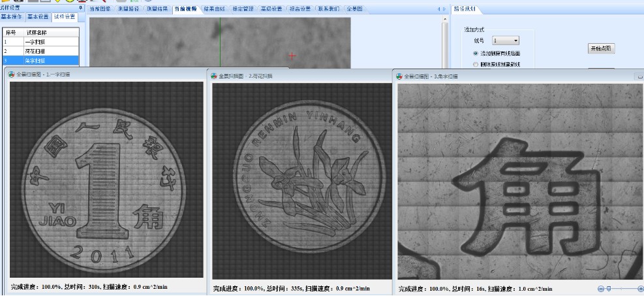Click the 335s status text in 荷花扫描 window
Image resolution: width=644 pixels, height=296 pixels.
291,289
